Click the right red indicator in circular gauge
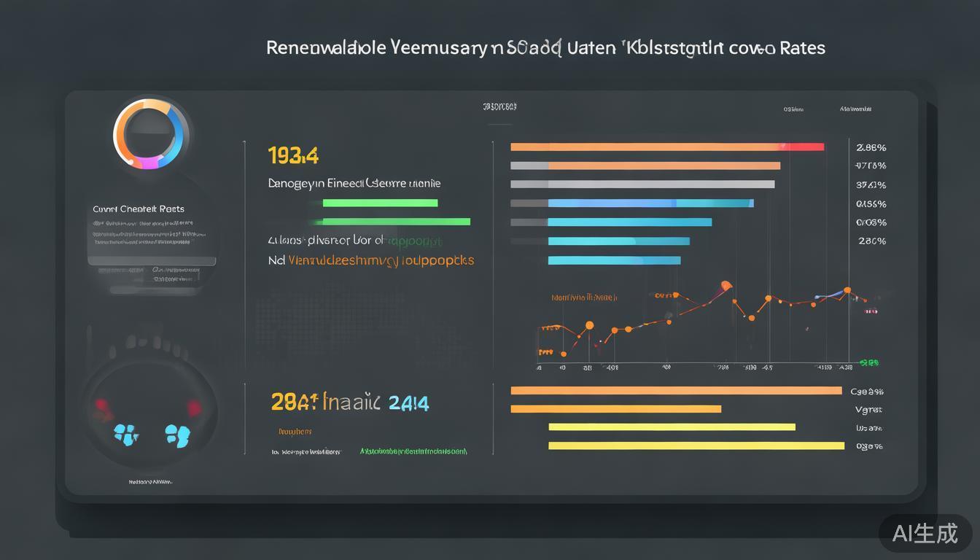Screen dimensions: 980x560 coord(194,408)
